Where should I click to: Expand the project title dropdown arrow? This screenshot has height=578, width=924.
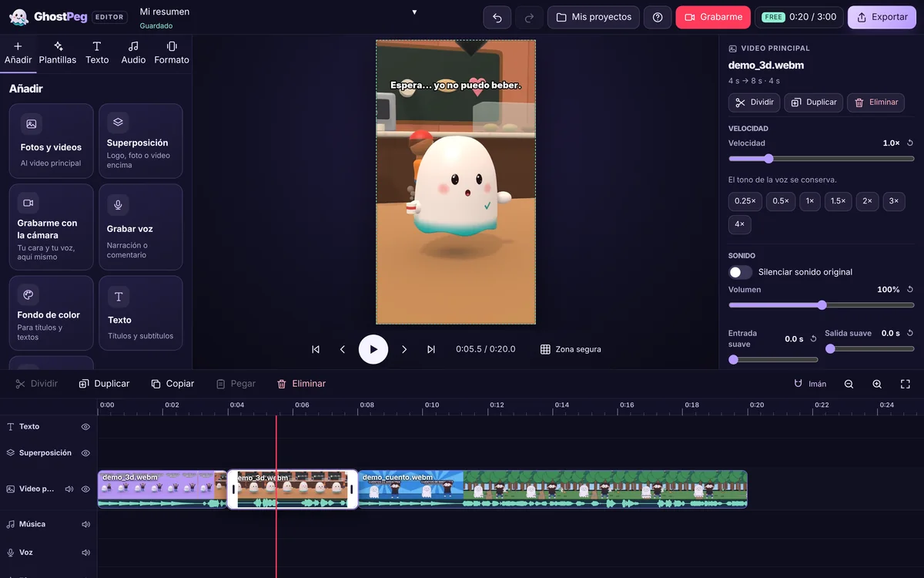pyautogui.click(x=414, y=12)
